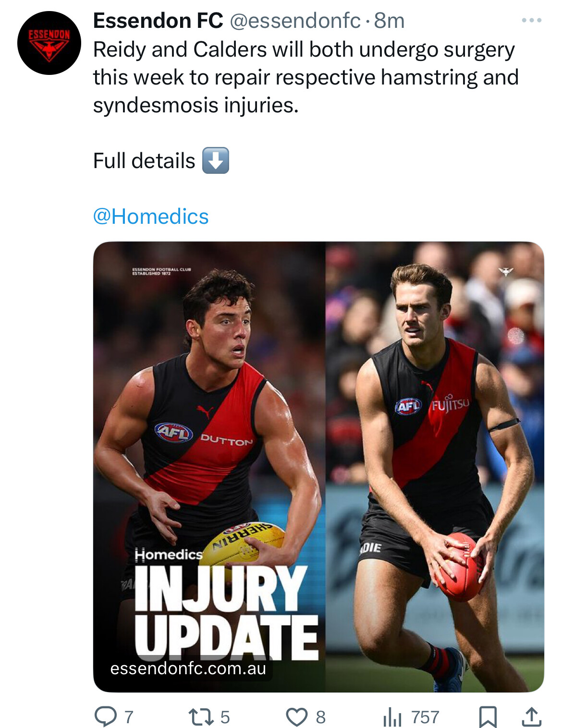Open the @essendonfc handle
562x728 pixels.
click(295, 21)
